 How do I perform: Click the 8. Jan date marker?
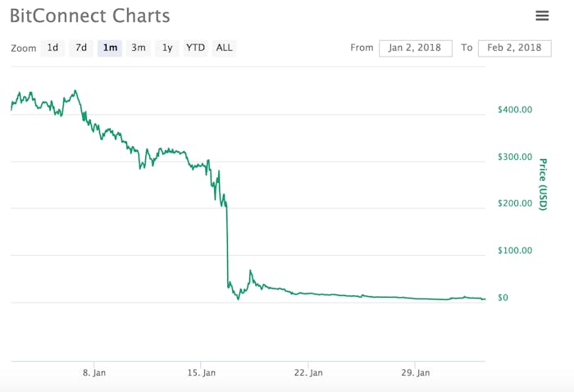coord(94,372)
